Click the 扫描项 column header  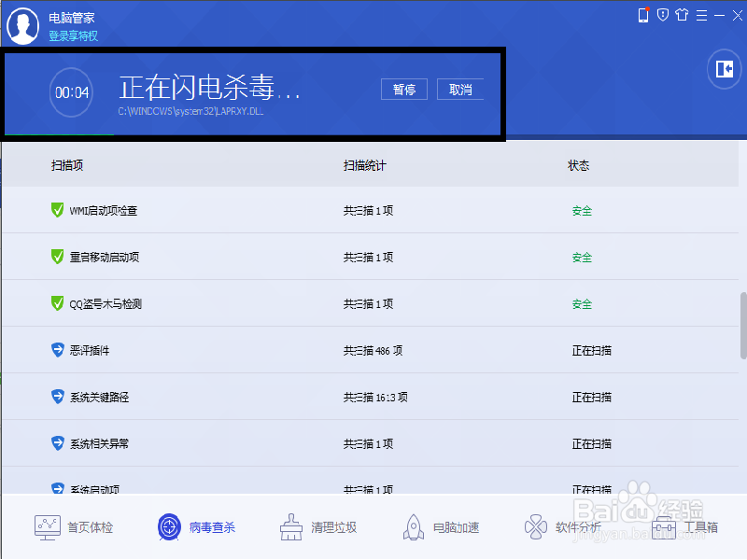click(67, 165)
